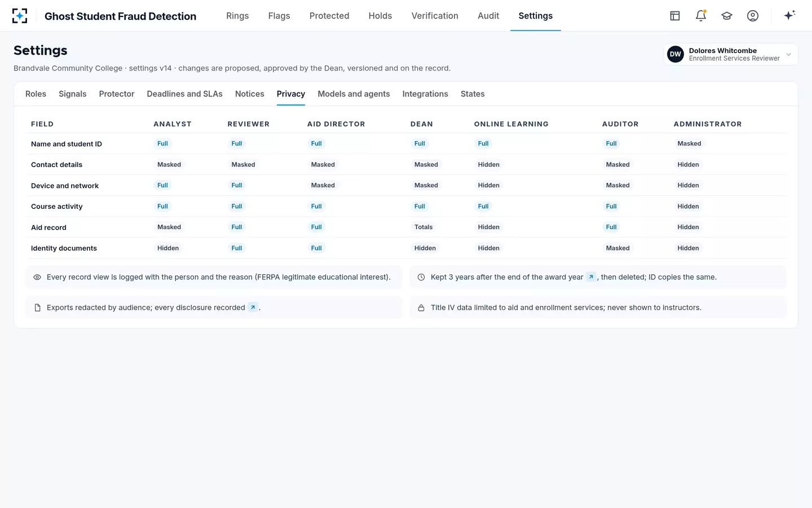Click Analyst's Hidden cell for Identity documents
Image resolution: width=812 pixels, height=508 pixels.
point(168,248)
